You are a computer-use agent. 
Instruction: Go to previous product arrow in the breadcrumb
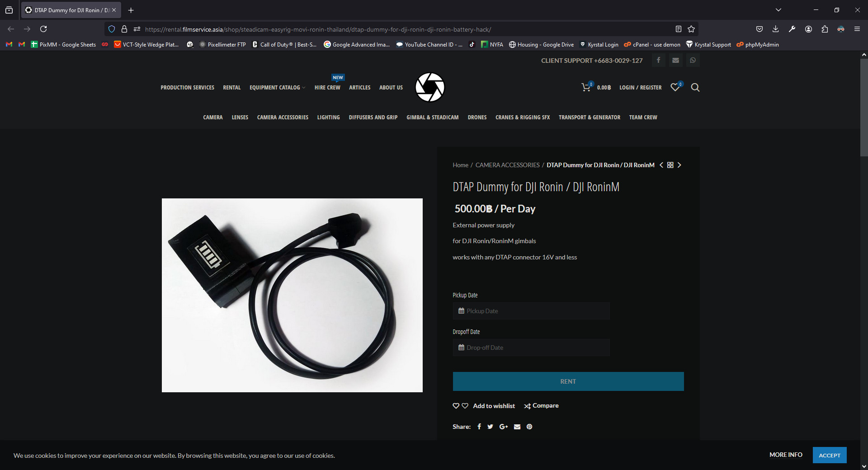[661, 165]
